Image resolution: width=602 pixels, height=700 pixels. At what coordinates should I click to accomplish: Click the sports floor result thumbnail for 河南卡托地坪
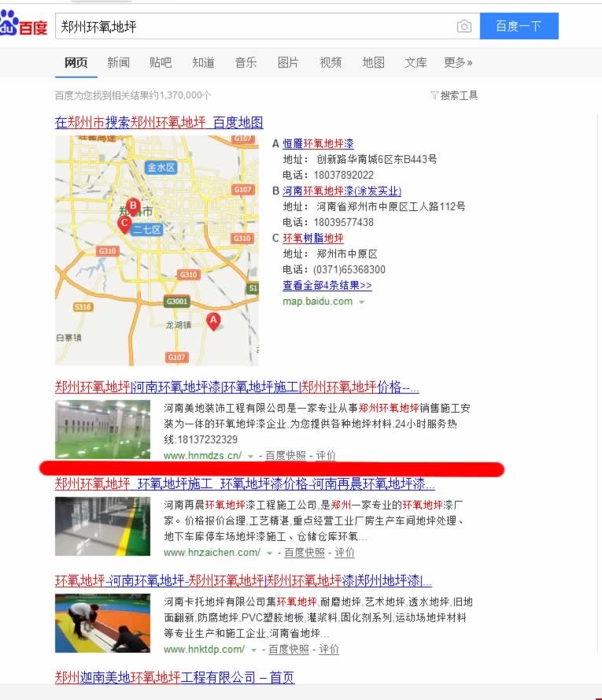coord(102,623)
